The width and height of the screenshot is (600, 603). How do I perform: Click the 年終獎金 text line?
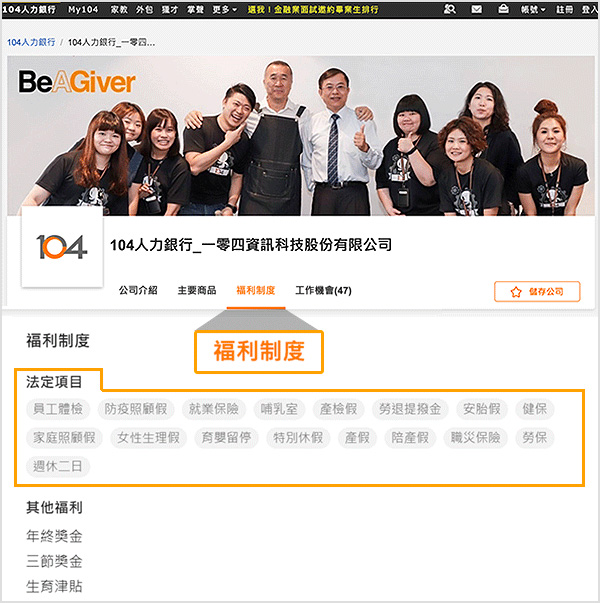click(x=54, y=536)
